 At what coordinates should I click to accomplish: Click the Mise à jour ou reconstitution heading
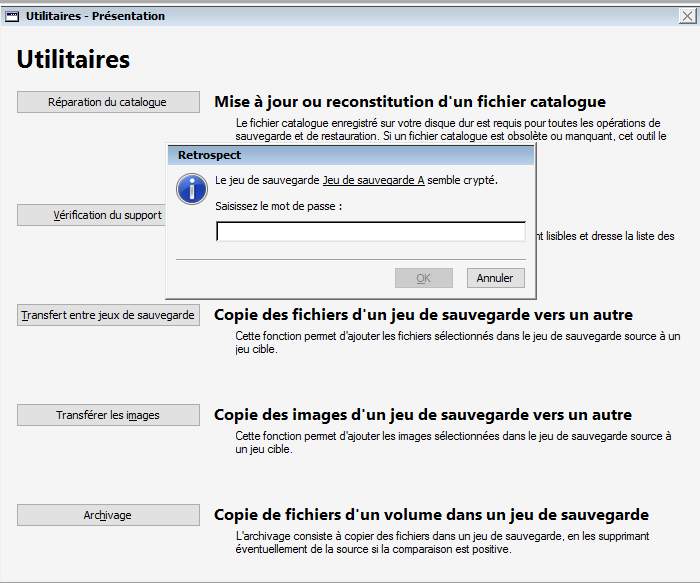[410, 102]
